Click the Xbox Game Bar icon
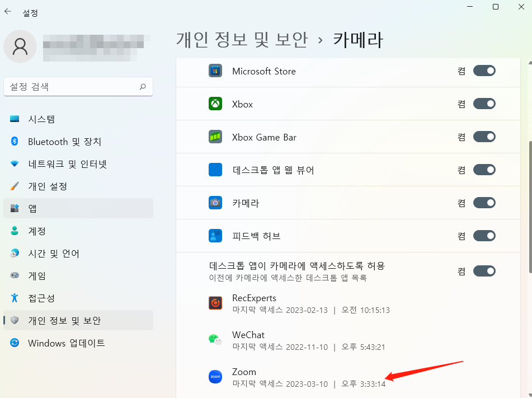The height and width of the screenshot is (398, 532). tap(216, 137)
